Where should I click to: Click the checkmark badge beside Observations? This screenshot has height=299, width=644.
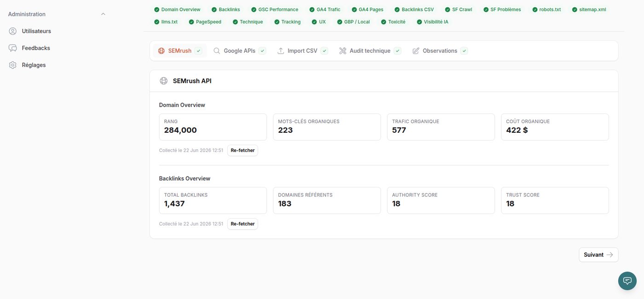[x=464, y=51]
